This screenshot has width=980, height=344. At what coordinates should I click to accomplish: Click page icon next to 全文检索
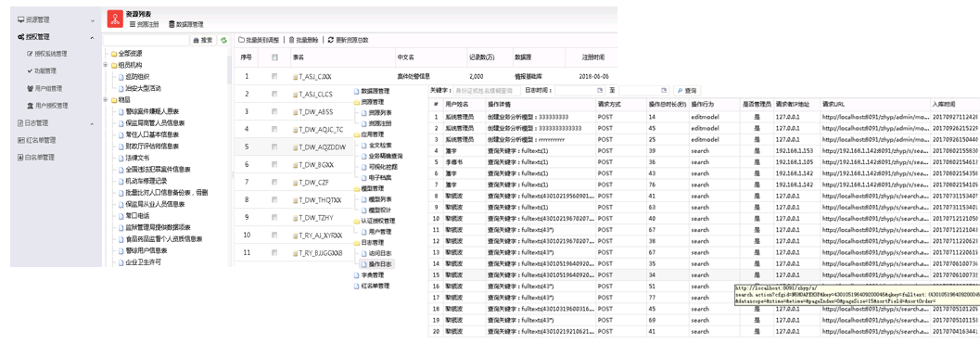363,145
